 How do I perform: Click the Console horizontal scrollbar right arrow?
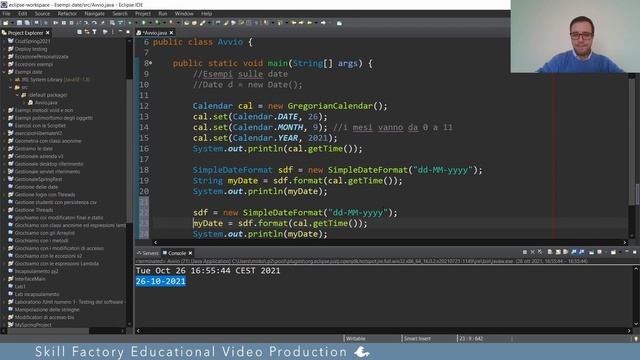[629, 331]
